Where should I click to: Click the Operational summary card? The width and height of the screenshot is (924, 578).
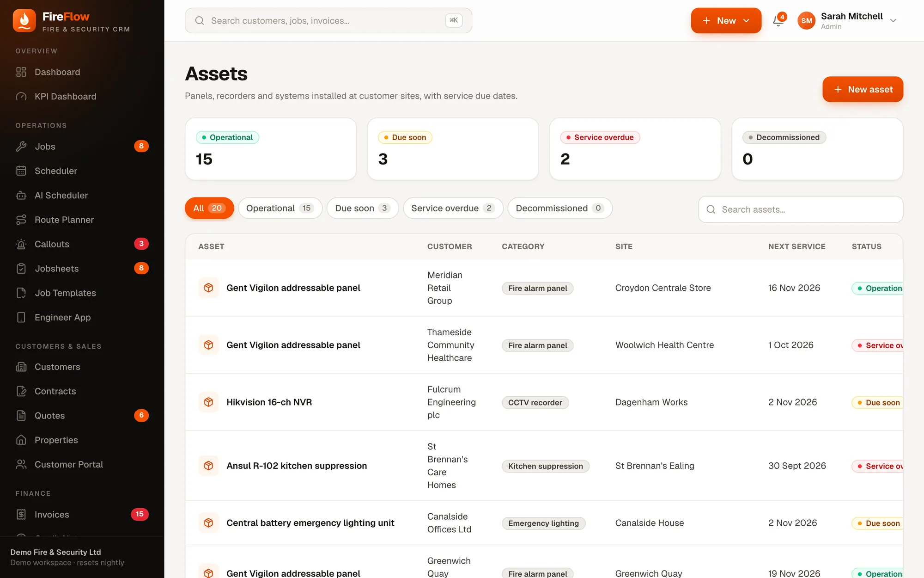pyautogui.click(x=271, y=149)
